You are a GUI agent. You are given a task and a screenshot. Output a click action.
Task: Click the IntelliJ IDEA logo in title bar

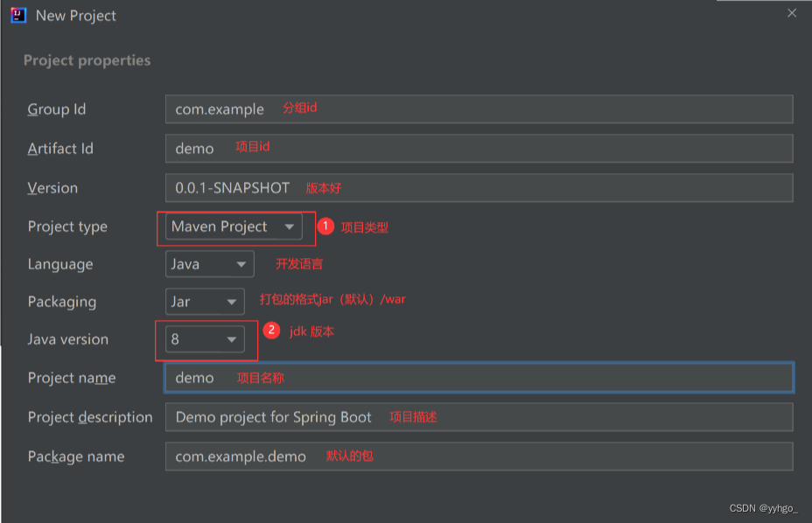pyautogui.click(x=18, y=15)
